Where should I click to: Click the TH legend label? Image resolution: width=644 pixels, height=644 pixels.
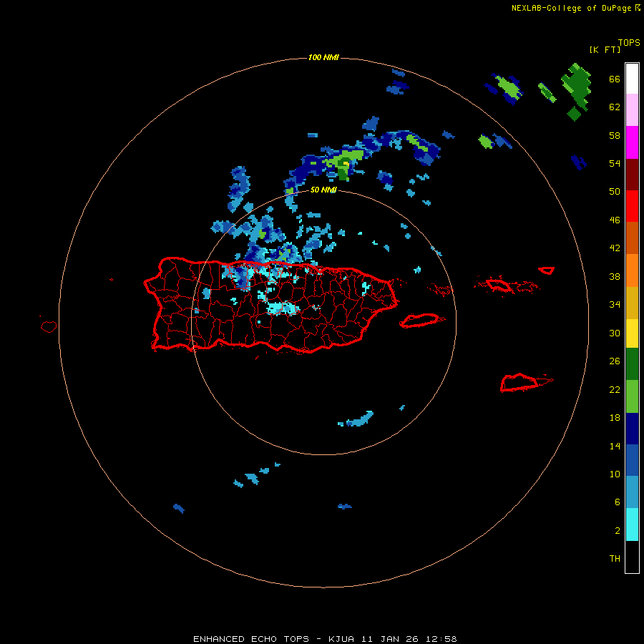click(x=615, y=559)
